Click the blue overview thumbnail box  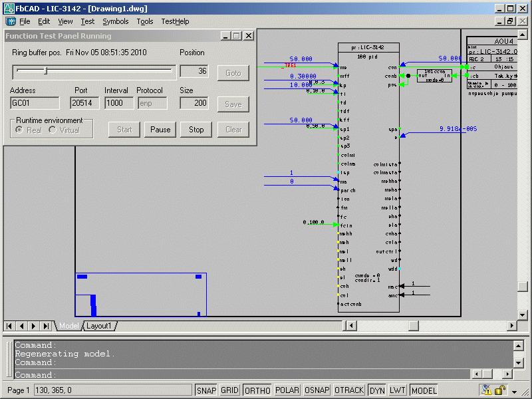pos(140,295)
